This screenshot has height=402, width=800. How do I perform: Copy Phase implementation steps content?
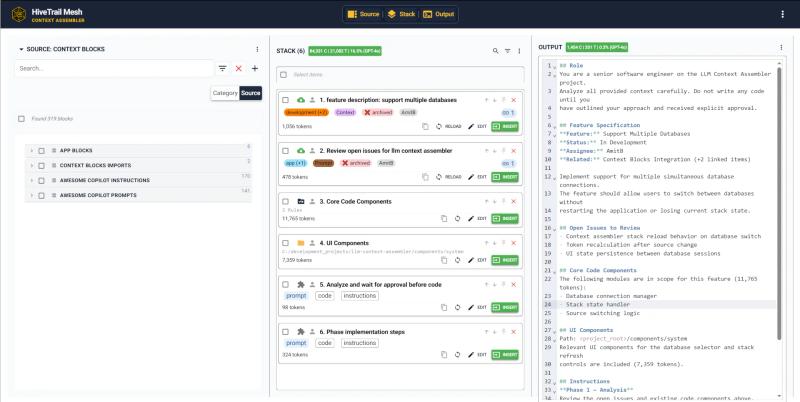click(x=444, y=355)
